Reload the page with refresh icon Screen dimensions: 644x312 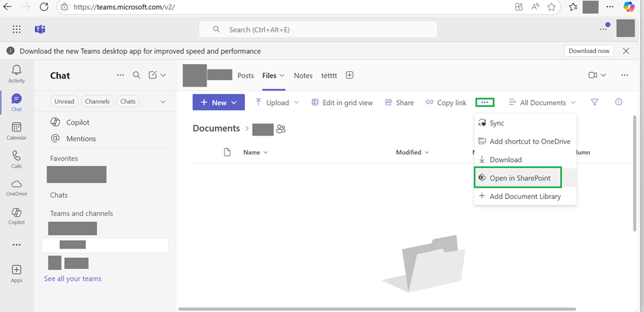coord(44,7)
